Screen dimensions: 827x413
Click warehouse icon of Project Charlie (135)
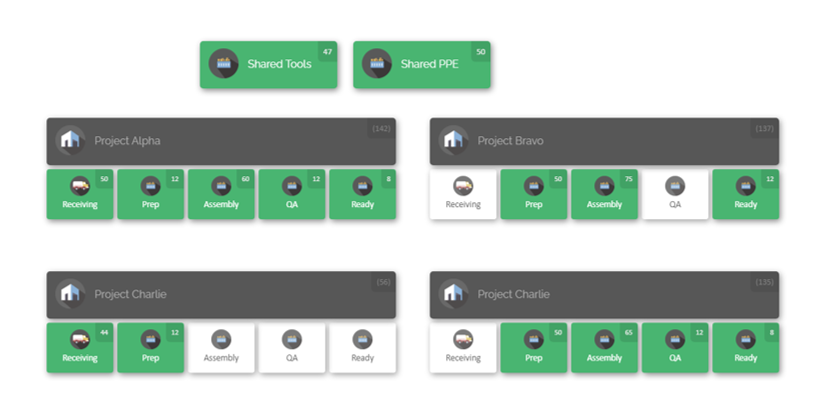click(x=454, y=294)
